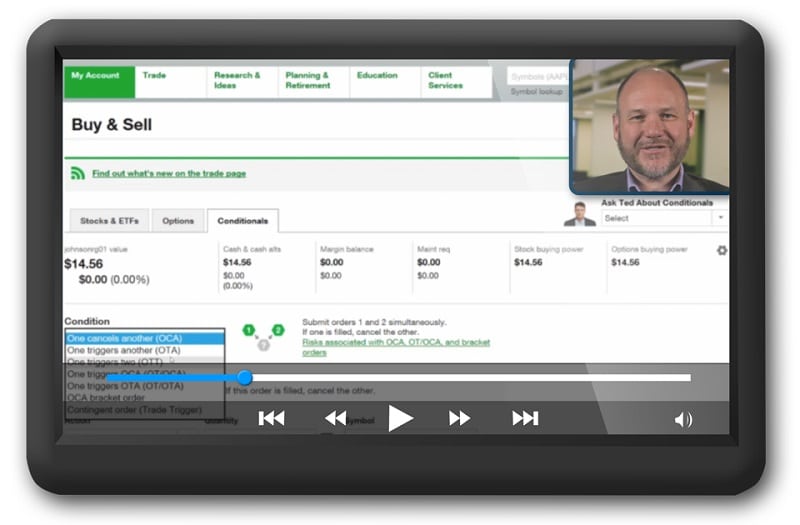
Task: Open the Ask Ted Select dropdown
Action: tap(664, 218)
